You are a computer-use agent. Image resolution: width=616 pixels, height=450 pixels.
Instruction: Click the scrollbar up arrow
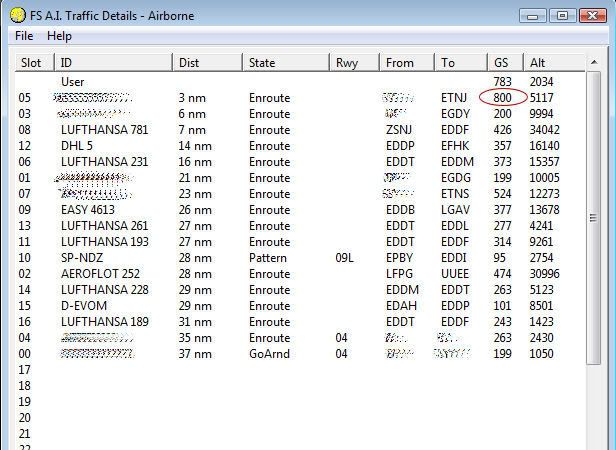(x=594, y=62)
